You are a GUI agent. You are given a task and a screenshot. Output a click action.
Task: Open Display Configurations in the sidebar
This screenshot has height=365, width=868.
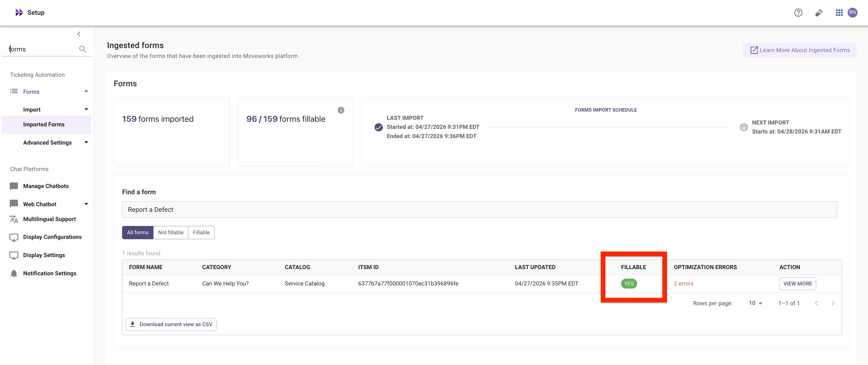pos(52,237)
